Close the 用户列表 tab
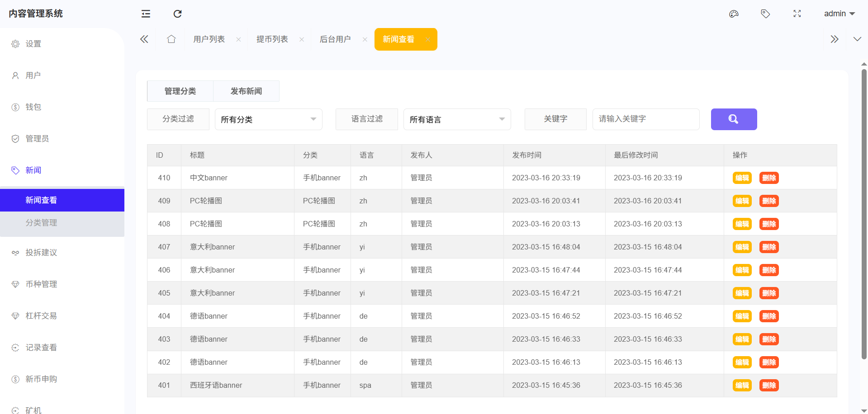 [238, 40]
